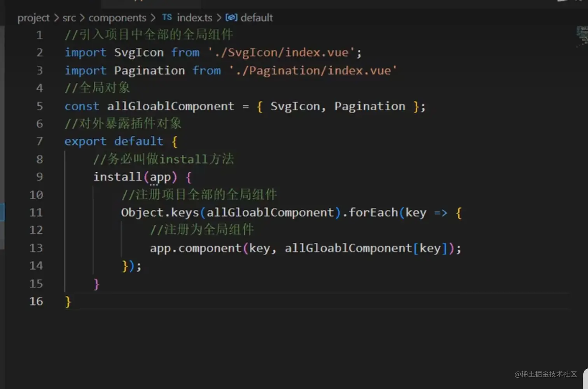Click the comment '//引入项目中全部的全局组件'
The image size is (588, 389).
pos(149,35)
